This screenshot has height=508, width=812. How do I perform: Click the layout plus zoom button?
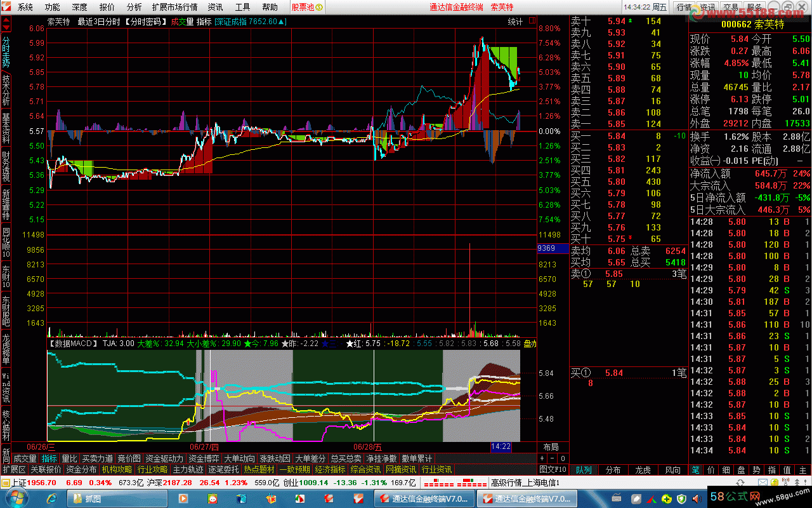[x=542, y=458]
